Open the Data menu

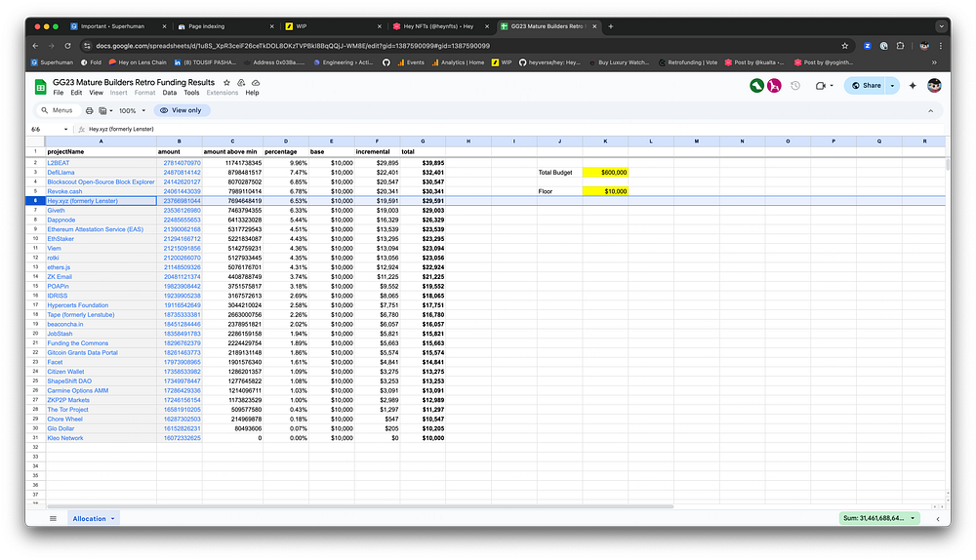(x=169, y=93)
